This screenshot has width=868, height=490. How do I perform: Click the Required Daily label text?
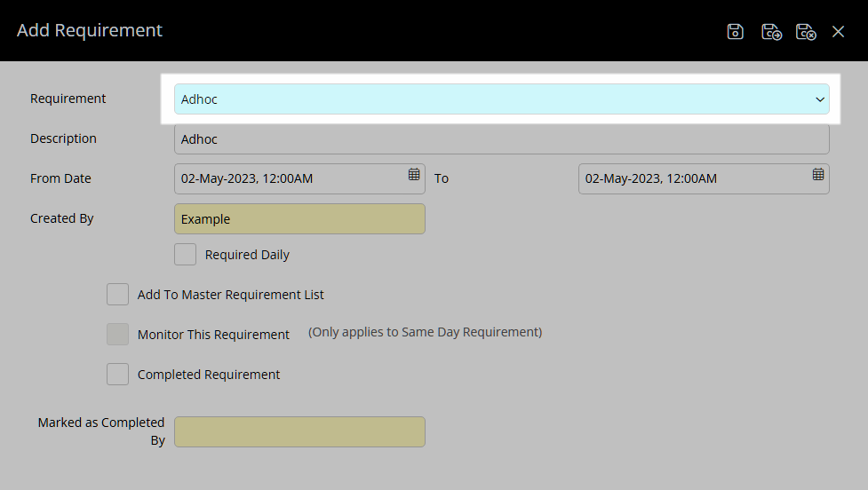click(x=248, y=255)
